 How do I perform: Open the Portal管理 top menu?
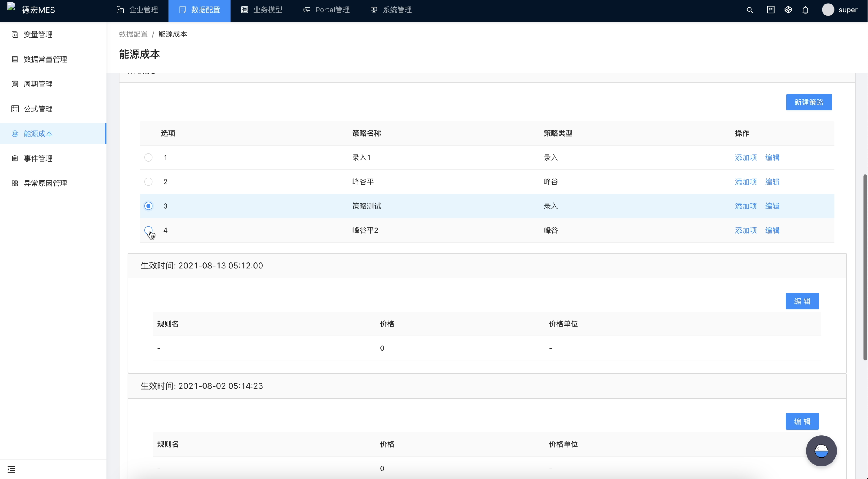tap(326, 11)
